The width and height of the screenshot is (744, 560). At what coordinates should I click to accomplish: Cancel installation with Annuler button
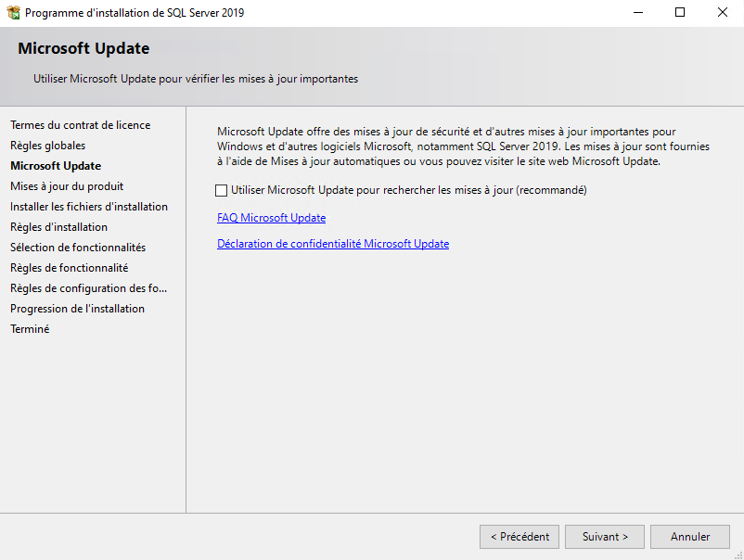pos(690,537)
